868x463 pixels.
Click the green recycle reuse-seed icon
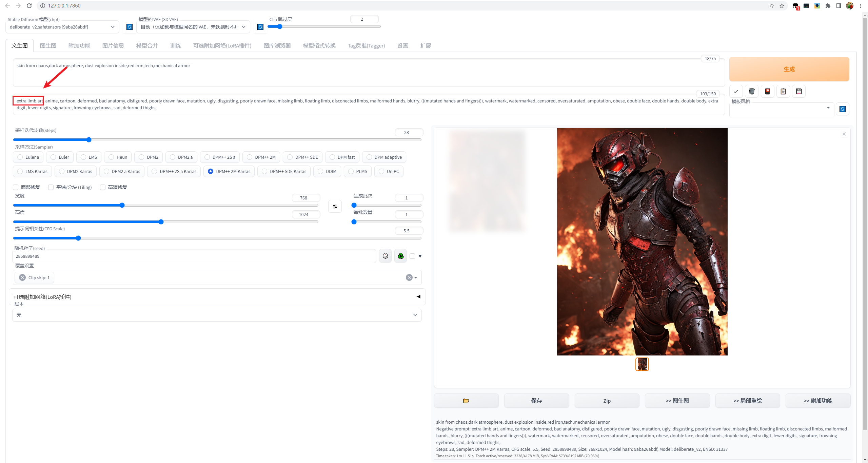pos(400,256)
